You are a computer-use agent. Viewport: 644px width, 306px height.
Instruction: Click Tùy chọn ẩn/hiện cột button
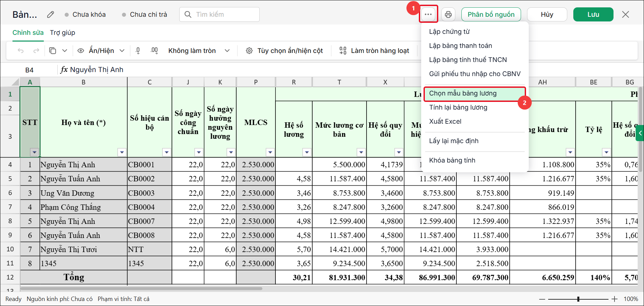click(x=284, y=51)
